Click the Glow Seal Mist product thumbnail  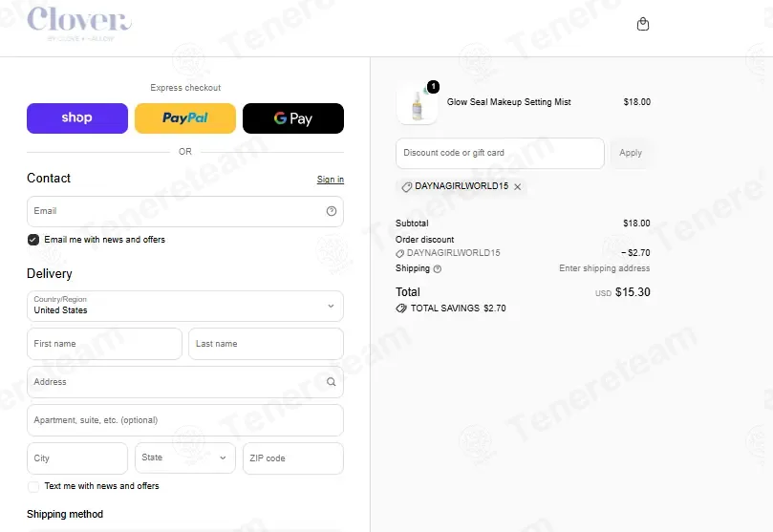pos(417,104)
